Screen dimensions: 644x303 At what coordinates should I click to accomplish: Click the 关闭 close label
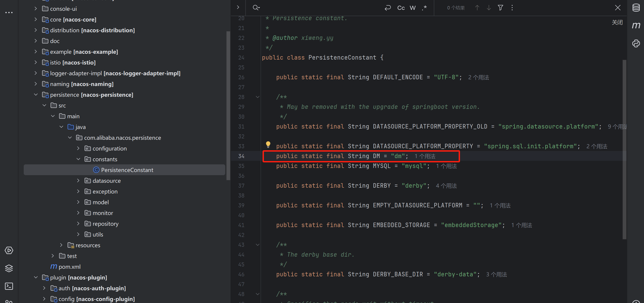[x=617, y=23]
